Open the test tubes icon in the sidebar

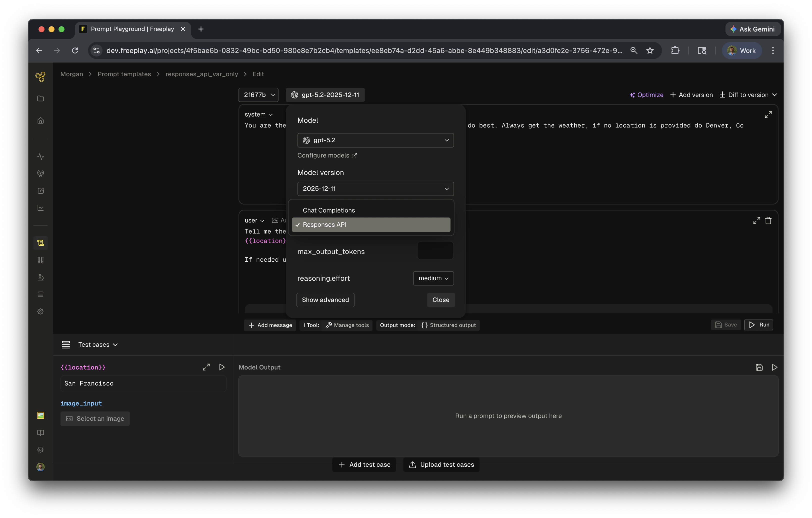pos(40,260)
